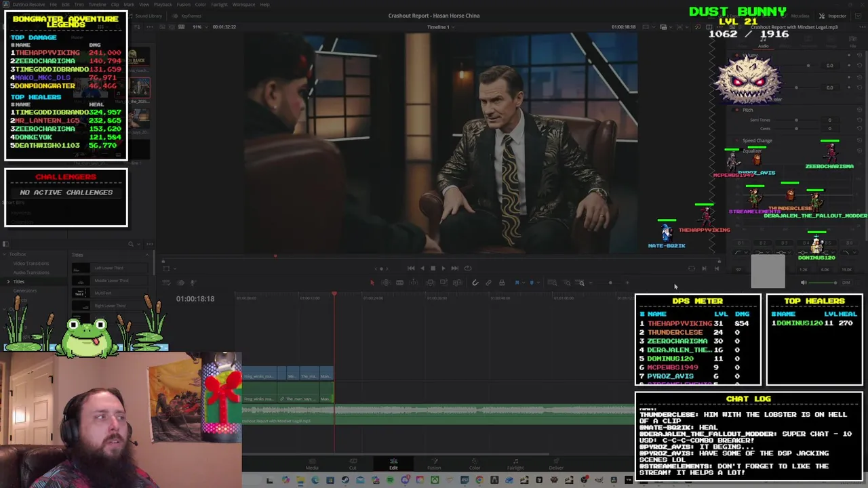Open Google Chrome from the taskbar
The width and height of the screenshot is (868, 488).
(x=479, y=480)
